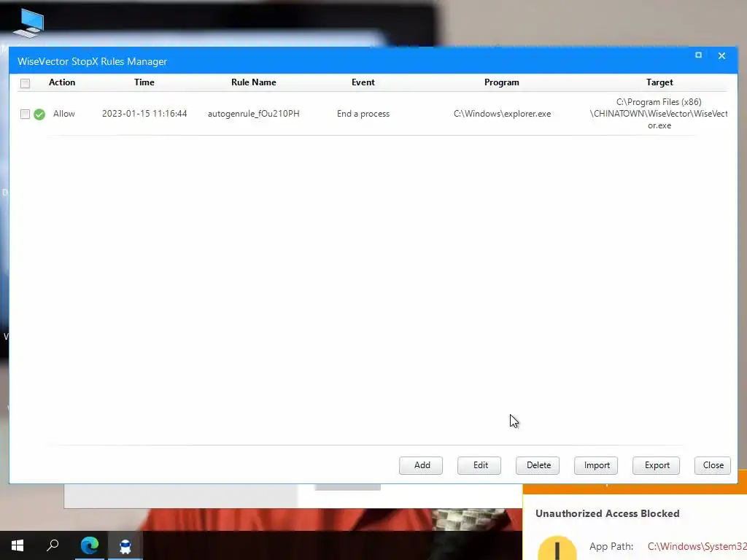The image size is (747, 560).
Task: Select the C:\Windows\explorer.exe program cell
Action: pyautogui.click(x=502, y=114)
